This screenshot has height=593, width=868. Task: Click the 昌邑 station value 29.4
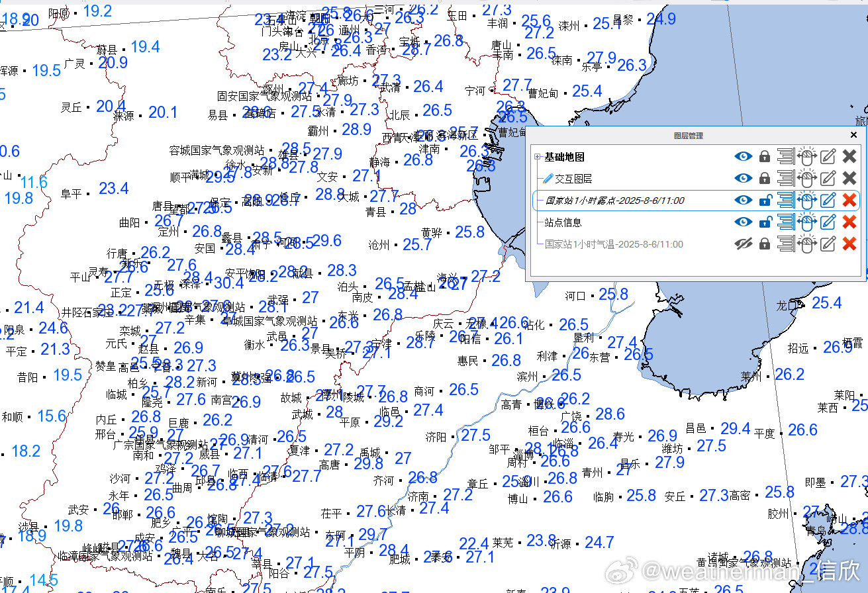tap(736, 429)
